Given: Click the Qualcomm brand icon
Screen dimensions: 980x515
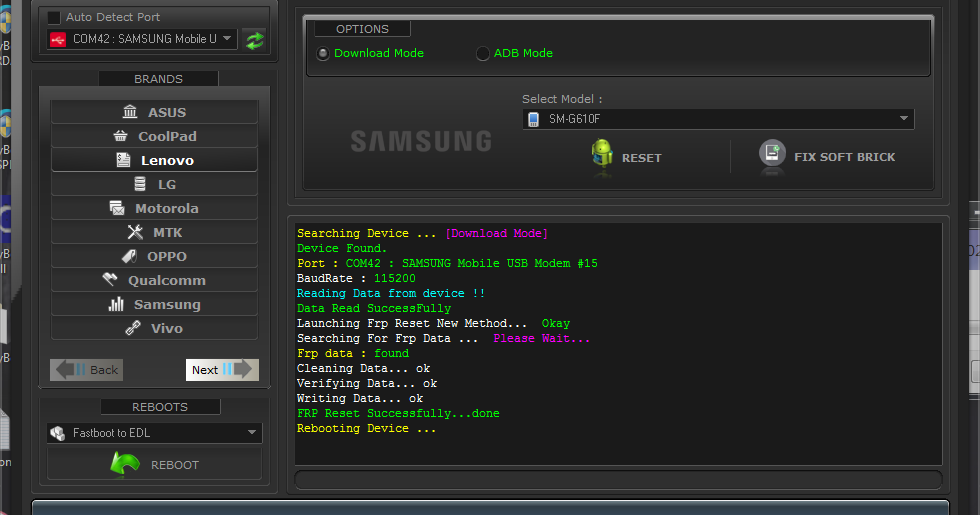Looking at the screenshot, I should pyautogui.click(x=110, y=279).
